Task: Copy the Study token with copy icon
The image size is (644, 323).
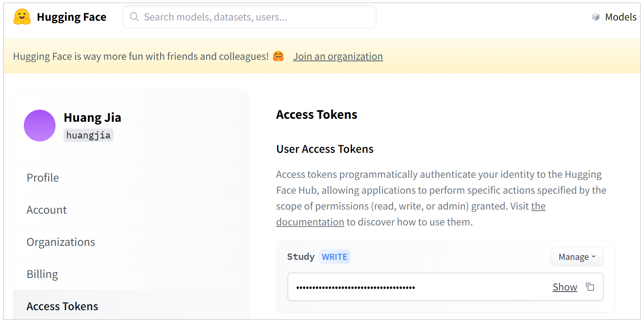Action: [x=590, y=287]
